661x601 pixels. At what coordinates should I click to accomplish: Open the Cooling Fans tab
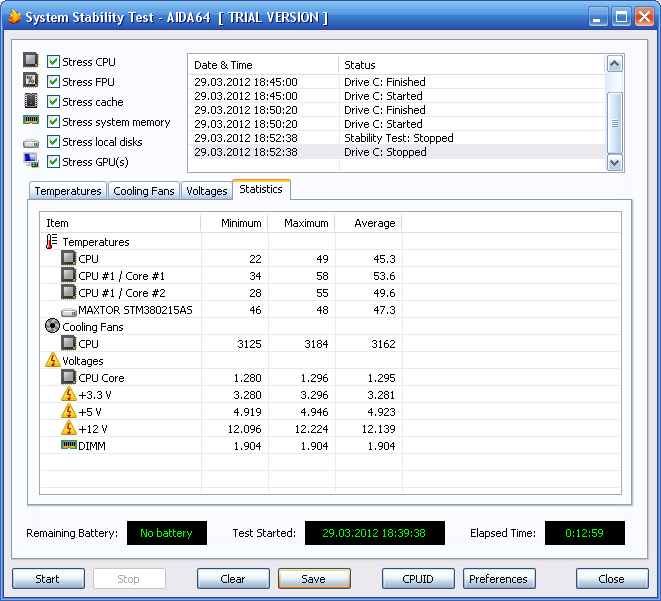(x=144, y=191)
